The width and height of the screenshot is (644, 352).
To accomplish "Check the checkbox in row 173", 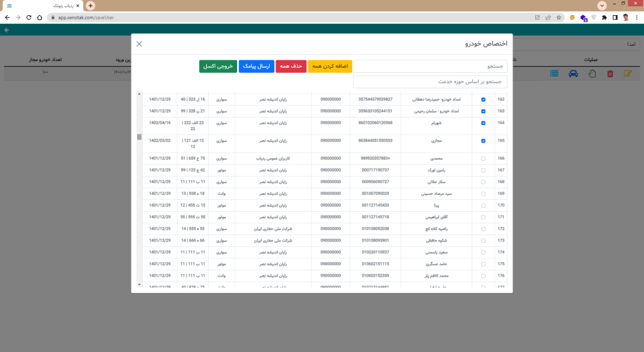I will pos(483,241).
